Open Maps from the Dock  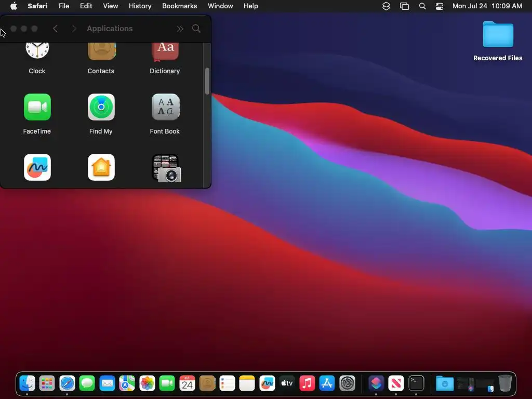[127, 383]
